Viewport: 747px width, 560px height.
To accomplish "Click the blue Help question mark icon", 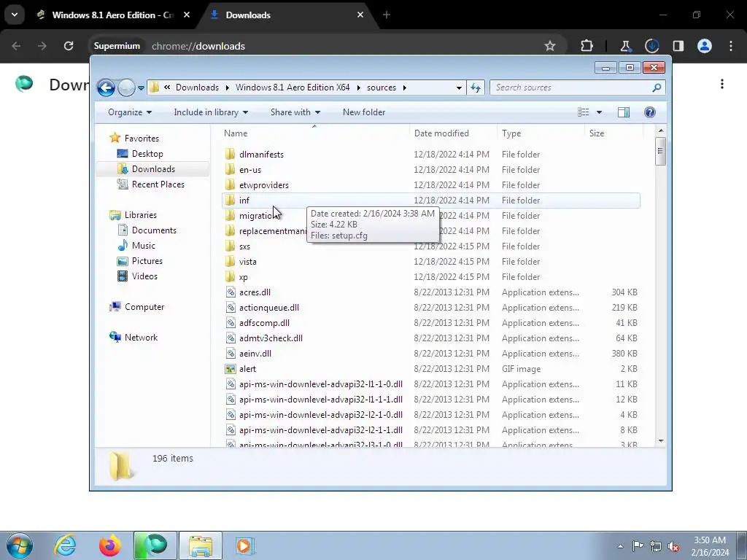I will (650, 112).
